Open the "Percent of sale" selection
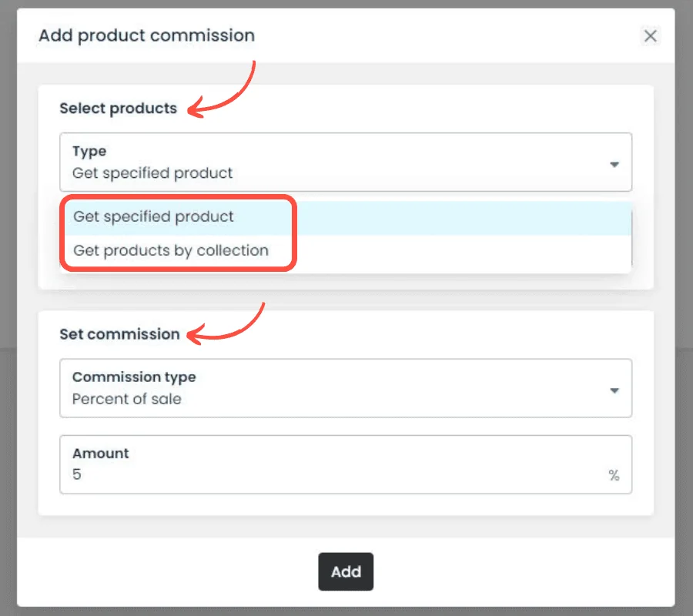Viewport: 693px width, 616px height. (127, 399)
